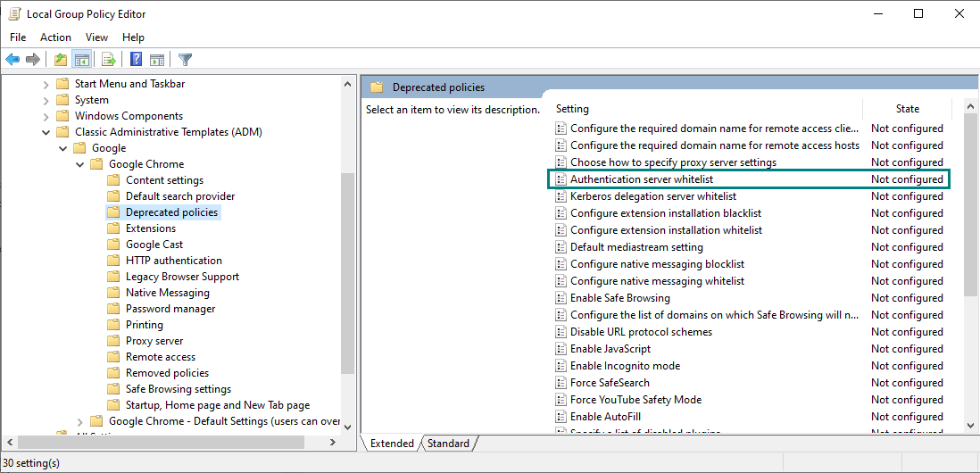
Task: Click the folder icon beside Extensions
Action: (113, 228)
